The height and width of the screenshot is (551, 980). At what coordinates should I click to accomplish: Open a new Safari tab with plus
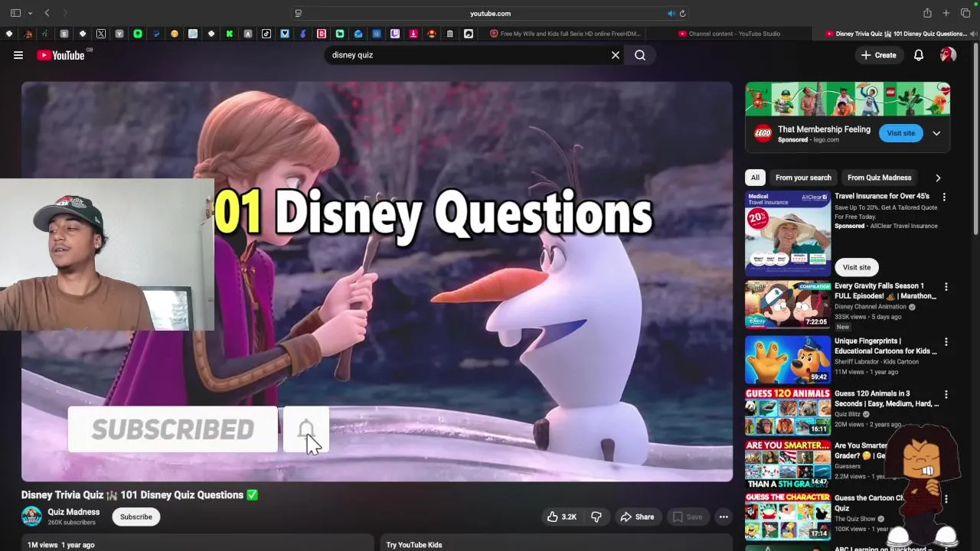[946, 13]
